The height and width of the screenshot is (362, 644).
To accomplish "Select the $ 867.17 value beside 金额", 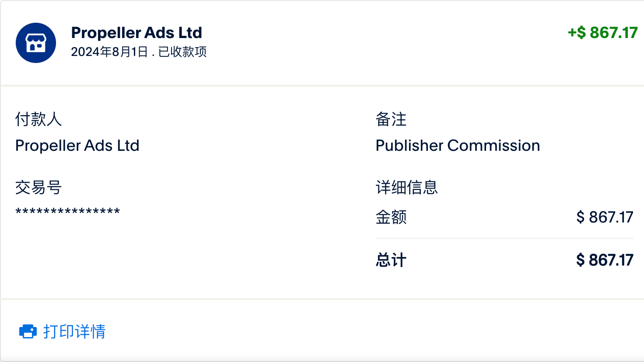I will point(605,217).
